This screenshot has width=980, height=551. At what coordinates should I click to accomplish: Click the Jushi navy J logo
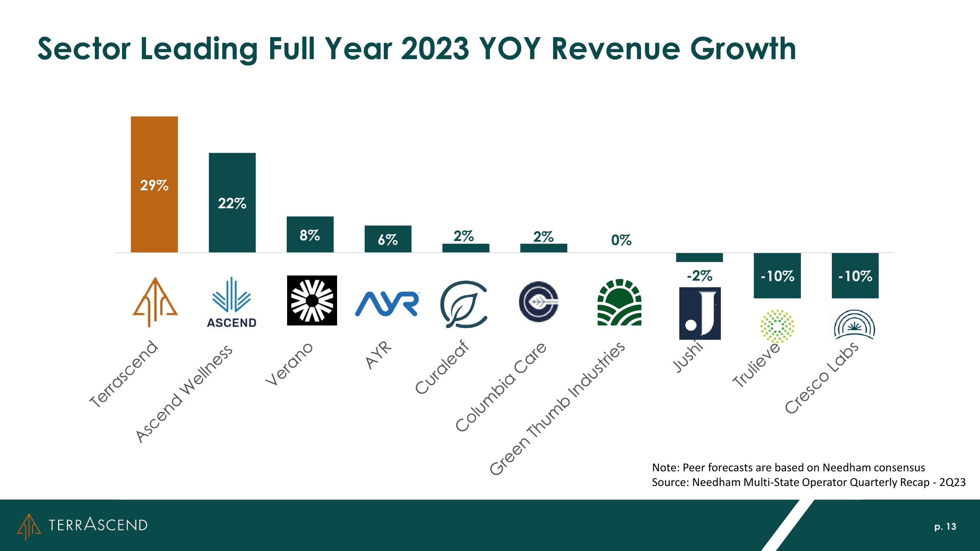pyautogui.click(x=700, y=313)
